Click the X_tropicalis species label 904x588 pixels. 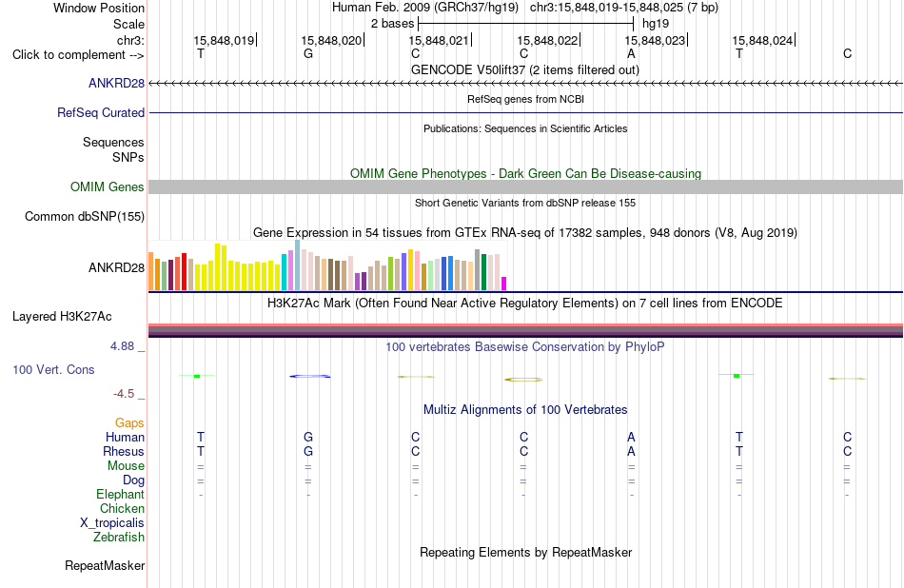coord(112,523)
